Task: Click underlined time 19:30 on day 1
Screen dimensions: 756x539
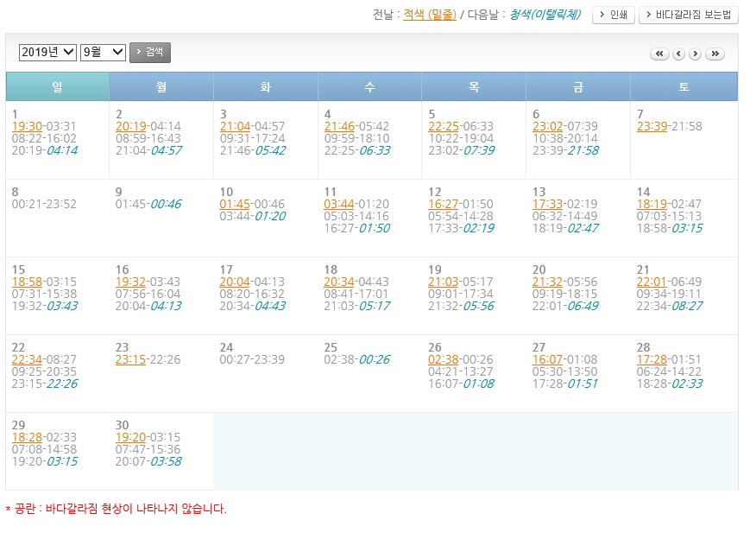Action: click(x=27, y=126)
